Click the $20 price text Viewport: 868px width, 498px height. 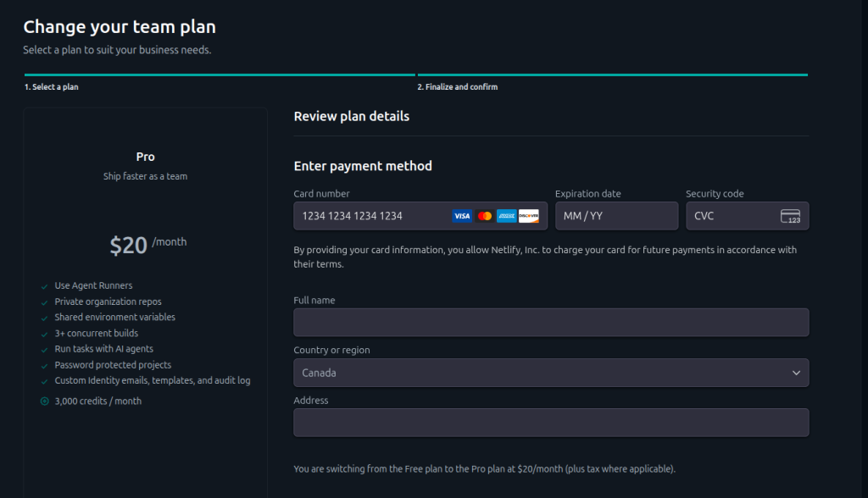129,245
